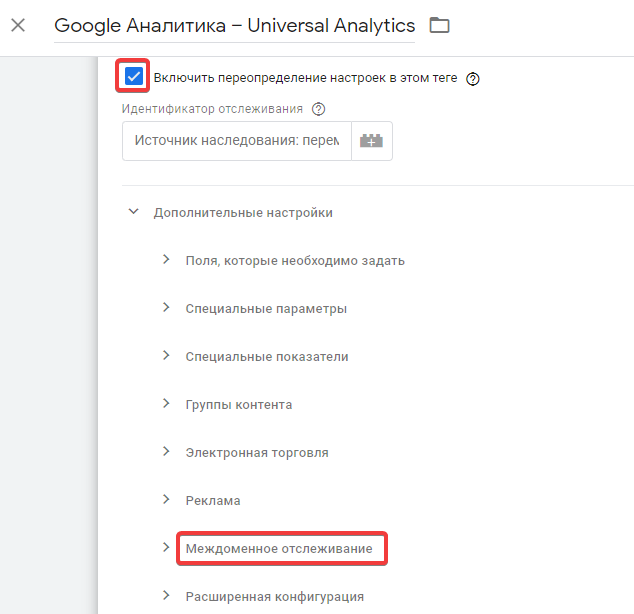The width and height of the screenshot is (634, 614).
Task: Open the folder icon next to the tag name
Action: 439,25
